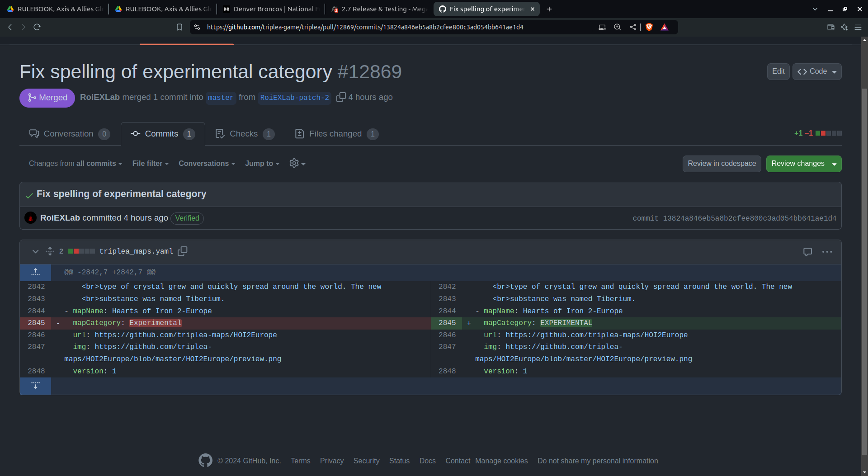Click the Edit title button
Screen dimensions: 868x476
tap(778, 71)
